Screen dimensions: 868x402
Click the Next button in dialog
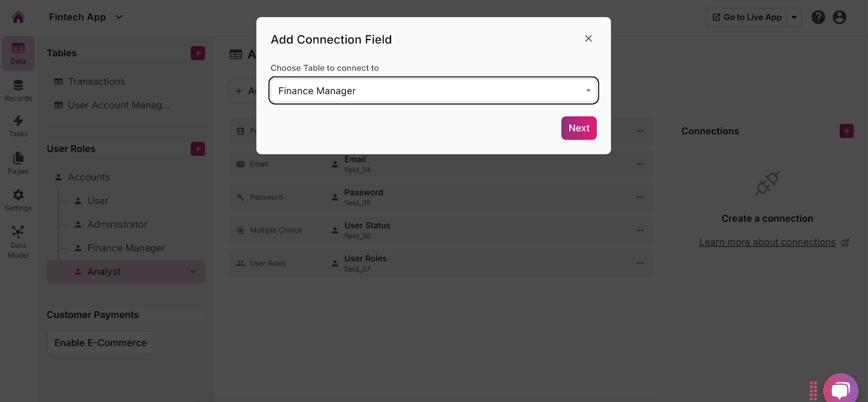coord(579,128)
